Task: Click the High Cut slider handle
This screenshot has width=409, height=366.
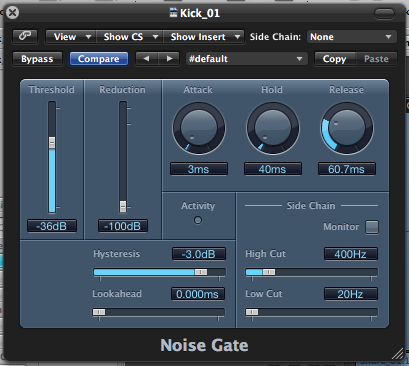Action: coord(269,272)
